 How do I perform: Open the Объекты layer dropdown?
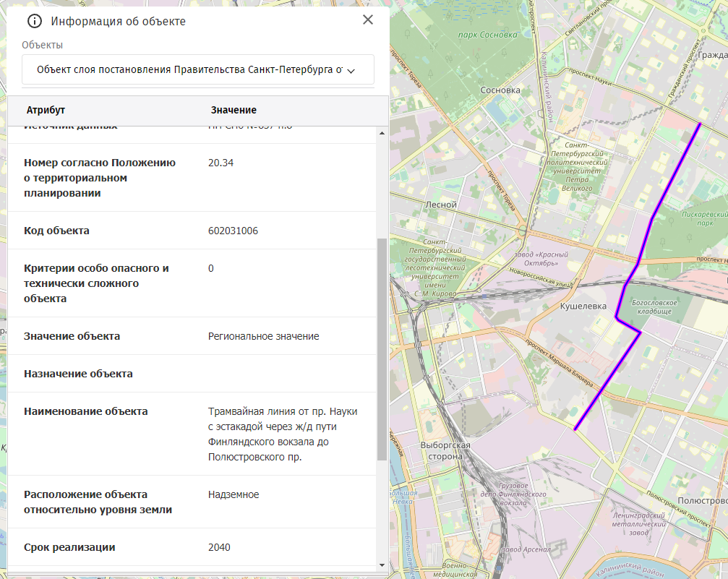[198, 70]
